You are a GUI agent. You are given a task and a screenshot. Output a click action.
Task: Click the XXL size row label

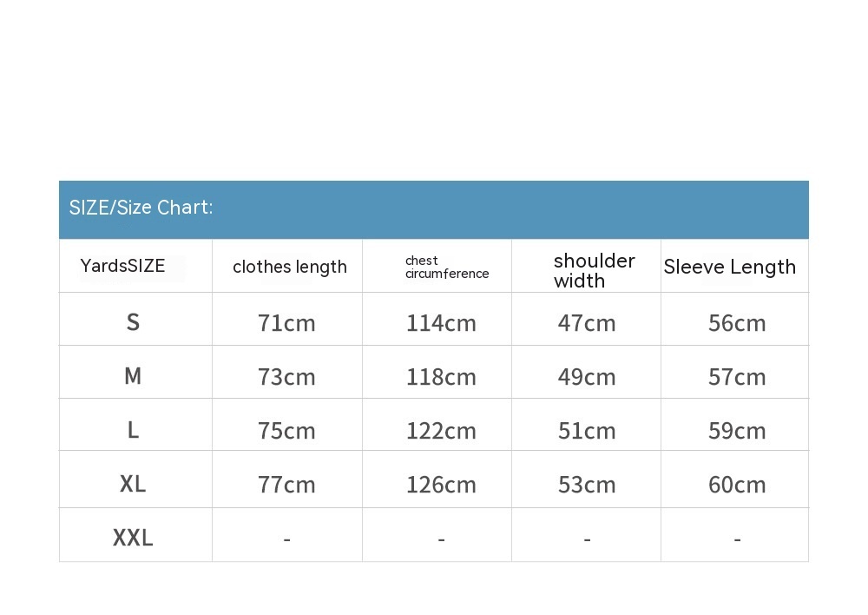tap(133, 539)
